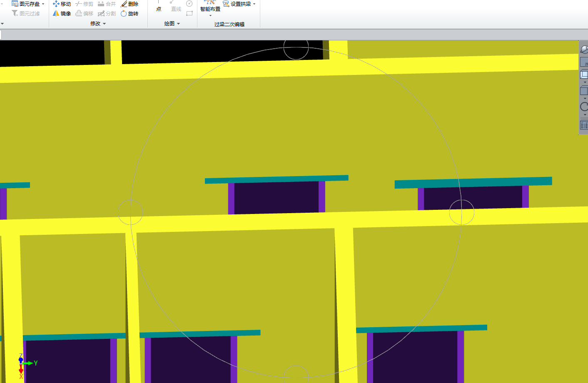The height and width of the screenshot is (383, 588).
Task: Select the 分割 split tool
Action: tap(107, 13)
